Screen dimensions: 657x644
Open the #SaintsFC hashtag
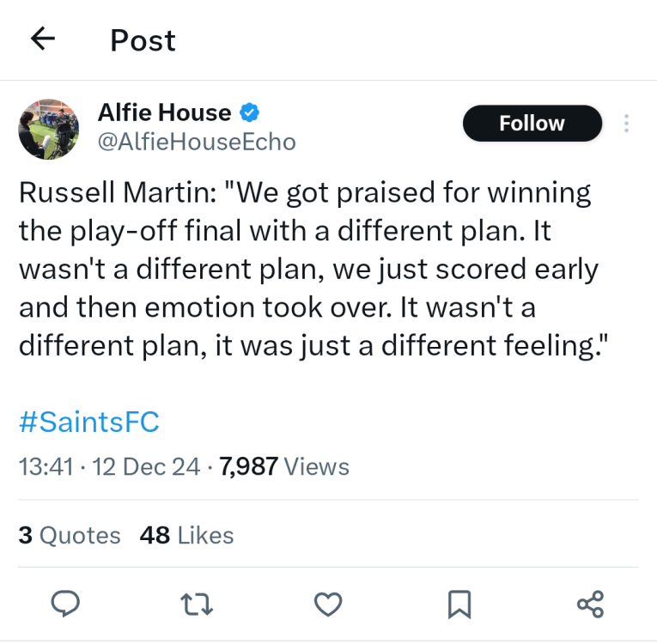[88, 422]
